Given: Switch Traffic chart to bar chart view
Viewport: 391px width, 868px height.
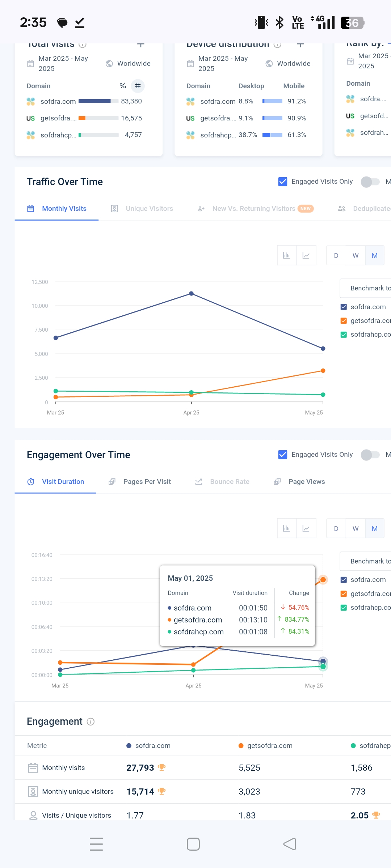Looking at the screenshot, I should [x=286, y=255].
